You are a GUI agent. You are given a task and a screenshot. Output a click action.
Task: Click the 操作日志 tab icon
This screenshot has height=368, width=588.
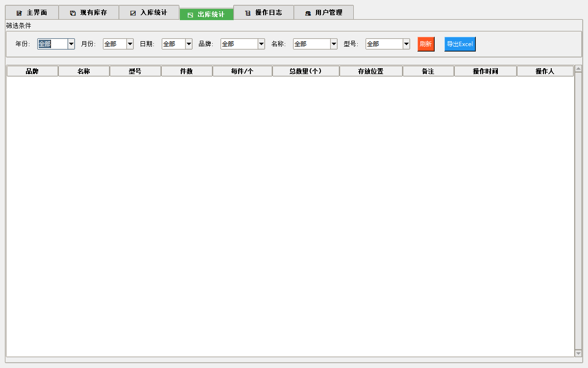coord(247,13)
